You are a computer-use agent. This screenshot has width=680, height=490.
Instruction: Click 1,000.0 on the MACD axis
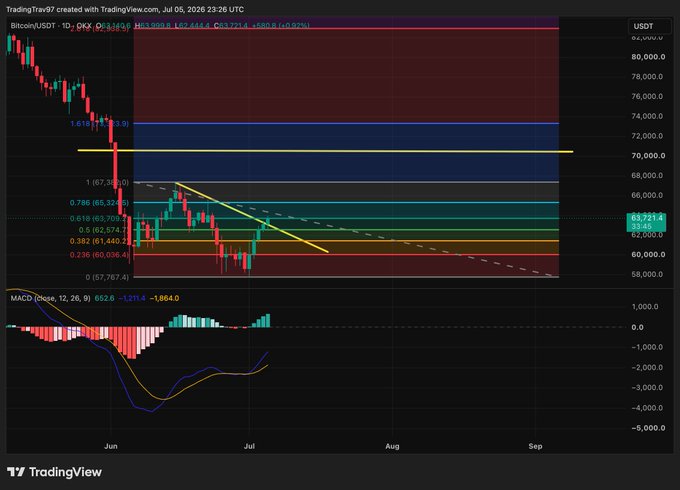point(645,307)
